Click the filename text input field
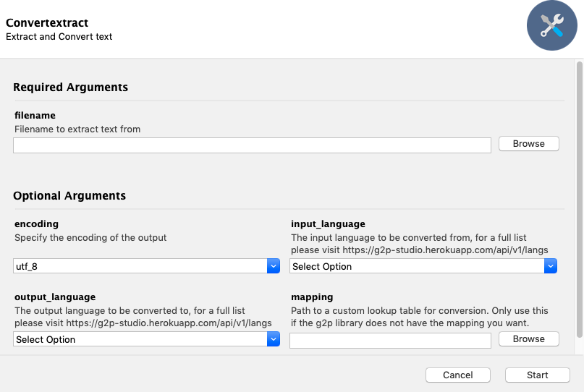The width and height of the screenshot is (584, 392). (x=252, y=145)
